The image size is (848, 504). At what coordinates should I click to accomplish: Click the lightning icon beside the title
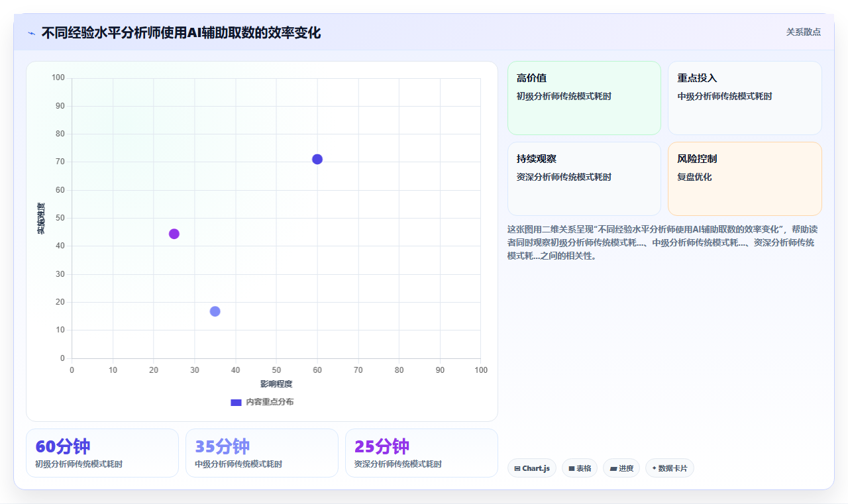32,33
